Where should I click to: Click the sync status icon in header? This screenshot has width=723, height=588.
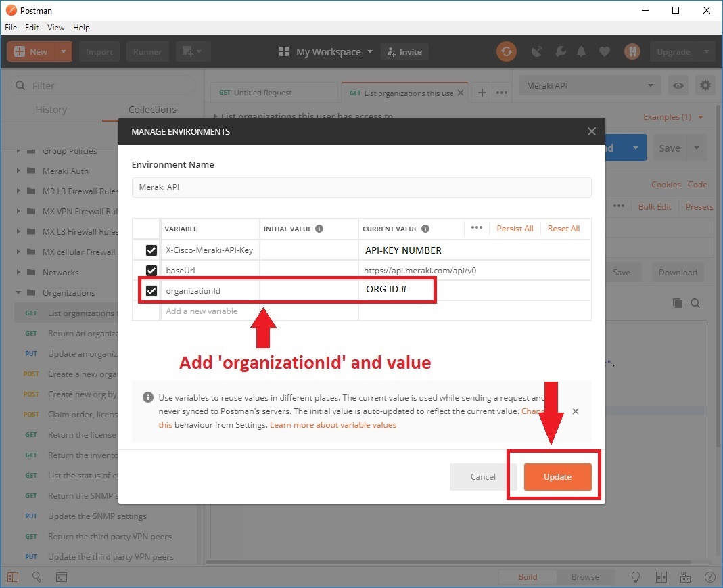[x=506, y=51]
